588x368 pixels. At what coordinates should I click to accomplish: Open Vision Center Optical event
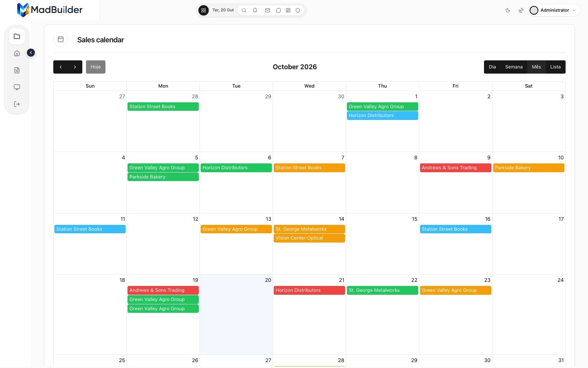(309, 238)
